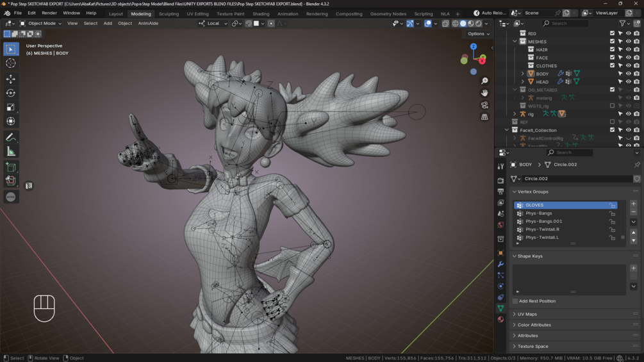
Task: Expand the rig armature in outliner
Action: tap(515, 114)
